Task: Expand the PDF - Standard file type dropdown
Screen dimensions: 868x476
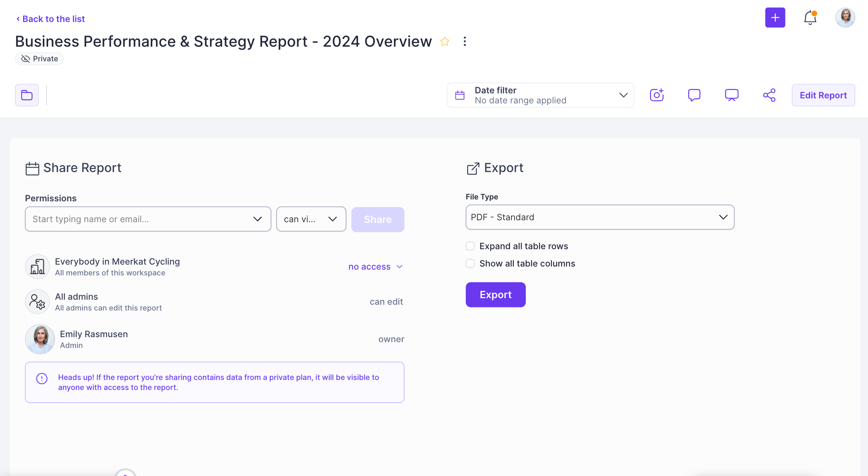Action: pyautogui.click(x=599, y=217)
